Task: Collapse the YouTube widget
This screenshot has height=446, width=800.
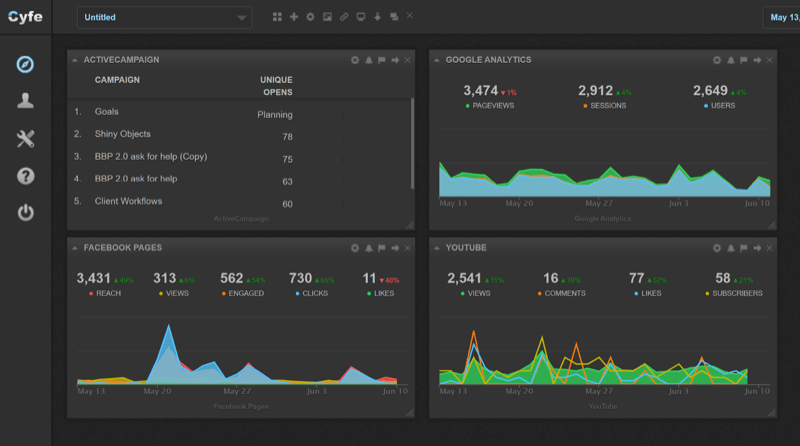Action: click(437, 248)
